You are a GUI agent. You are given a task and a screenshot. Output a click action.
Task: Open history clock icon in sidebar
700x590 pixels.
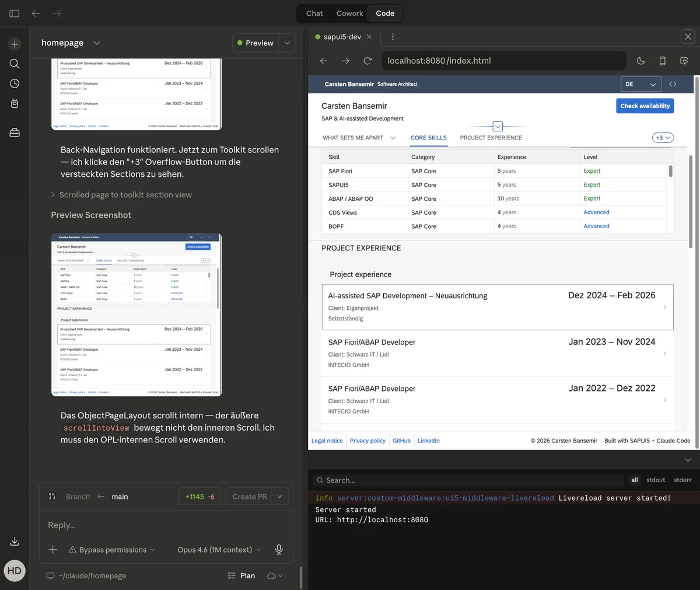tap(15, 83)
